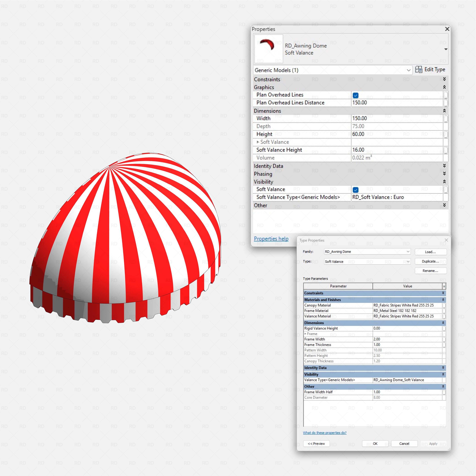
Task: Click the << Preview button
Action: (x=316, y=444)
